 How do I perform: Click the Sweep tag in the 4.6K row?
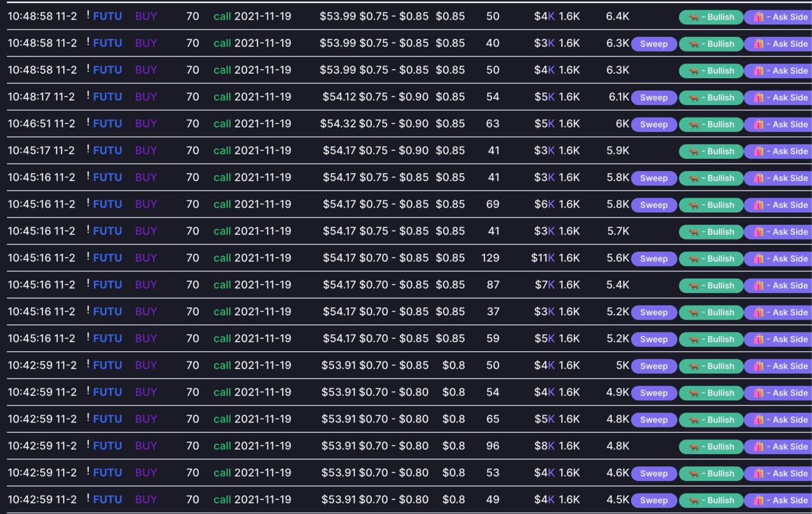coord(654,473)
